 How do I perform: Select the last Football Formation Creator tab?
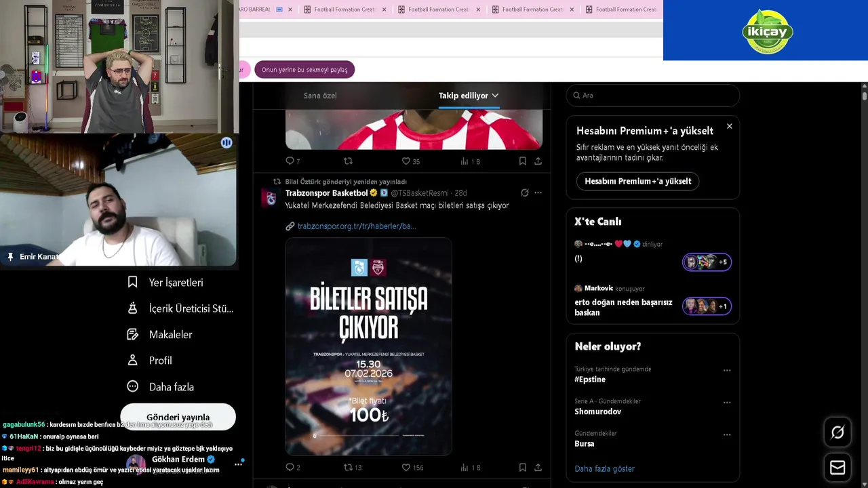pos(621,9)
